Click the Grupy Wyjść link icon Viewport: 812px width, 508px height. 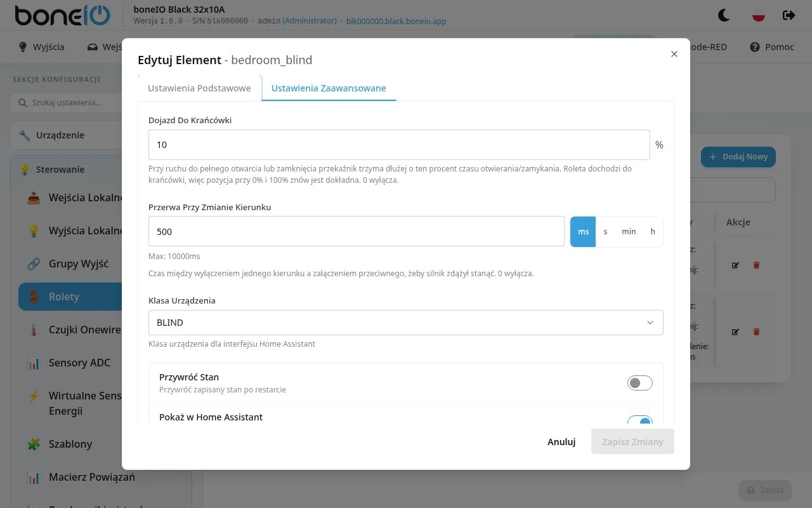34,264
